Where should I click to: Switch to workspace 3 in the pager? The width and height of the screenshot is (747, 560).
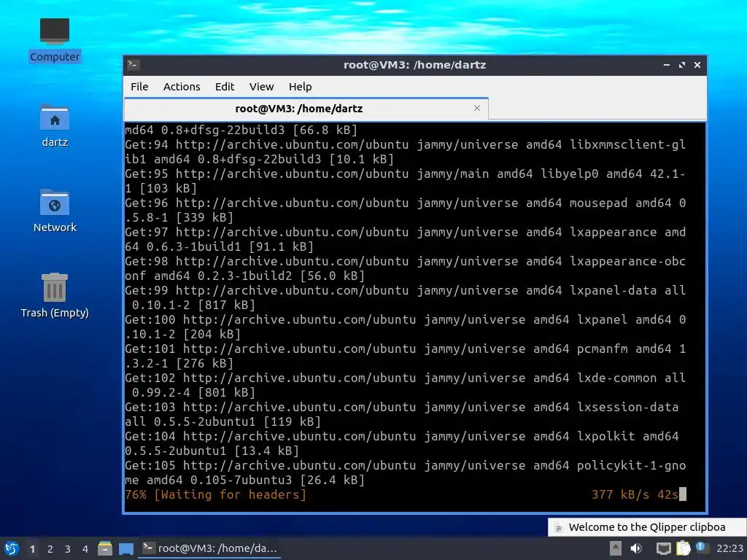tap(68, 549)
